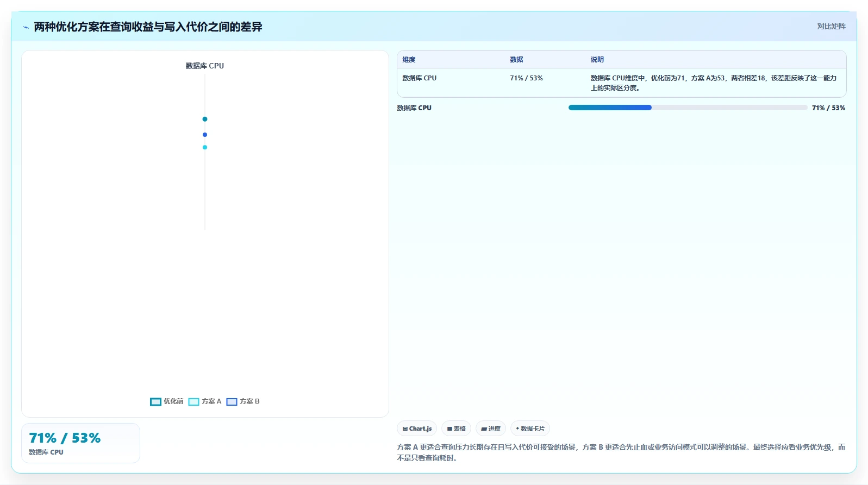This screenshot has width=868, height=485.
Task: Click the lightning icon beside the title
Action: click(x=26, y=27)
